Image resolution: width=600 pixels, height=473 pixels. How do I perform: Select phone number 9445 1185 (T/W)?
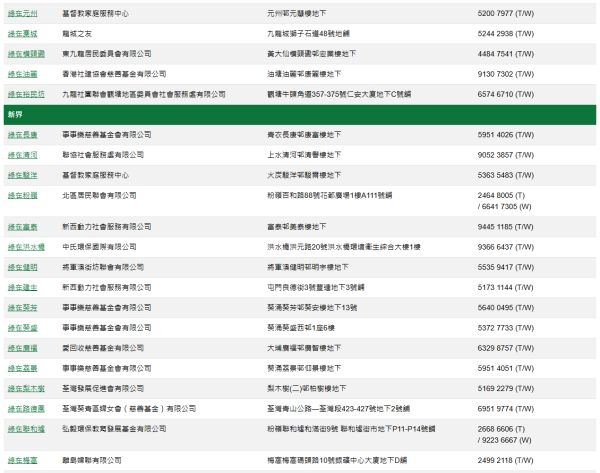click(505, 227)
